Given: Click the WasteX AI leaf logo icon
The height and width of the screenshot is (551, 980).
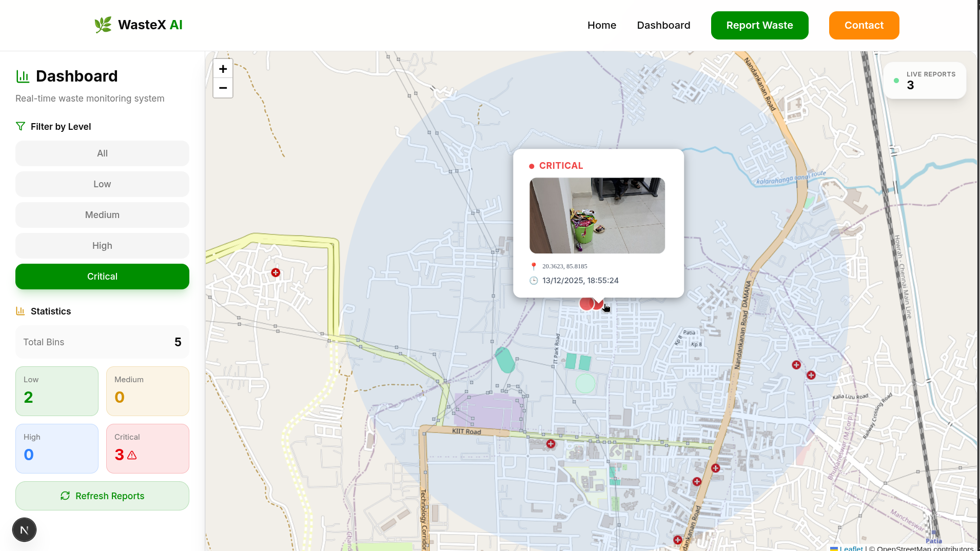Looking at the screenshot, I should (103, 25).
